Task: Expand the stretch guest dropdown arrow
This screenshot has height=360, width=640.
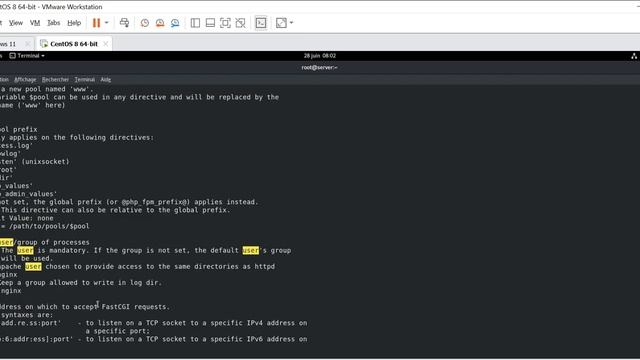Action: [x=291, y=23]
